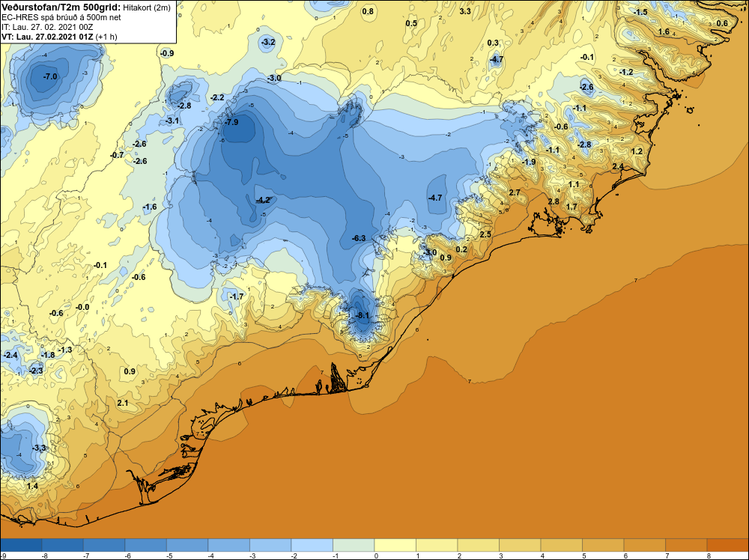This screenshot has width=749, height=560.
Task: Click legend swatch between -1 and 0
Action: 354,545
